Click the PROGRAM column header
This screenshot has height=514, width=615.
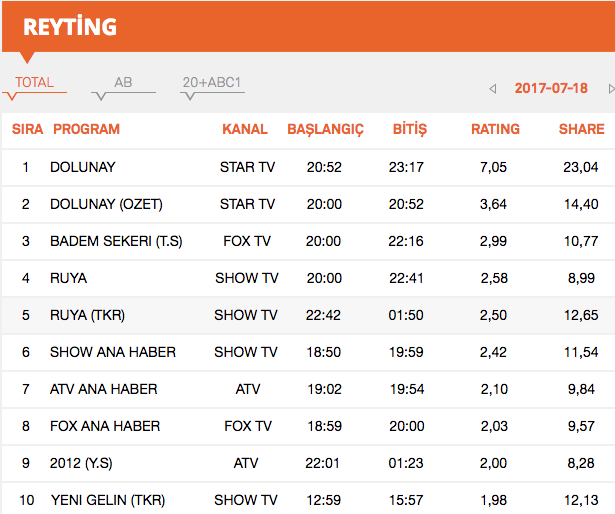click(86, 129)
